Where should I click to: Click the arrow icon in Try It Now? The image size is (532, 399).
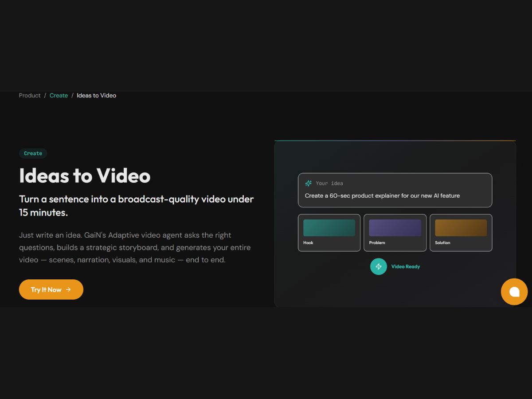68,289
